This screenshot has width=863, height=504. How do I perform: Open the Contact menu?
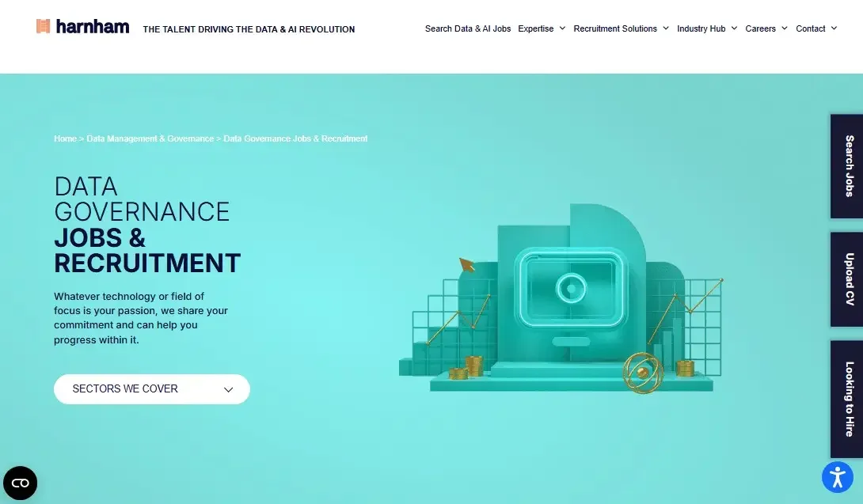coord(810,28)
